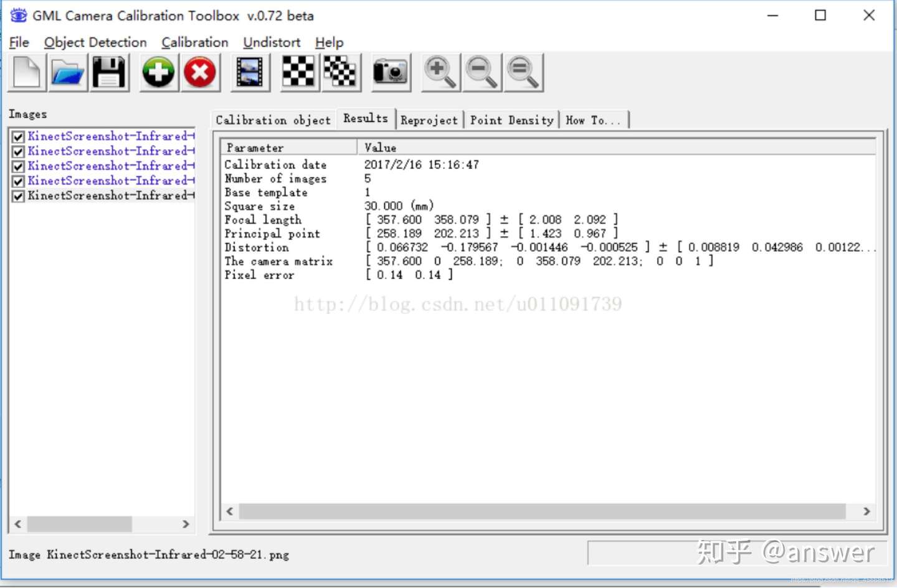Click the distortion value starting "[ 0.066732"

(x=620, y=247)
